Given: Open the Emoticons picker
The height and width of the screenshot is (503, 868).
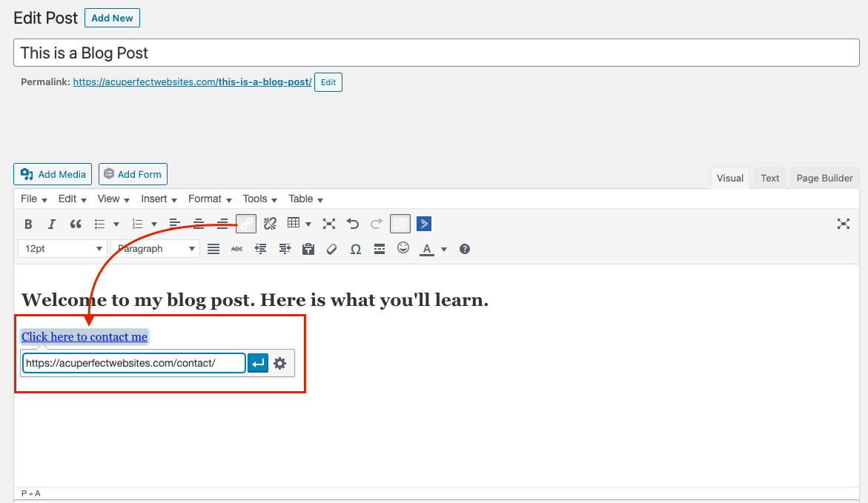Looking at the screenshot, I should click(x=402, y=249).
